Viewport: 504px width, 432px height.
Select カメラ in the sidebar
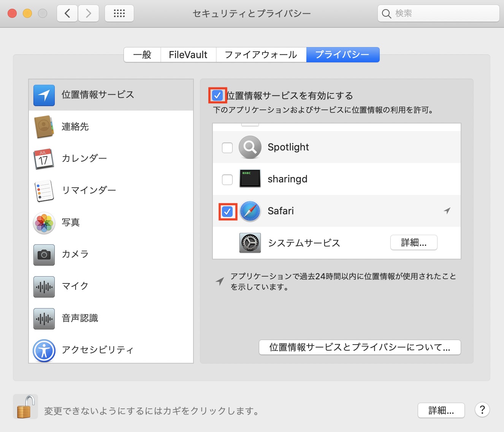pyautogui.click(x=75, y=254)
